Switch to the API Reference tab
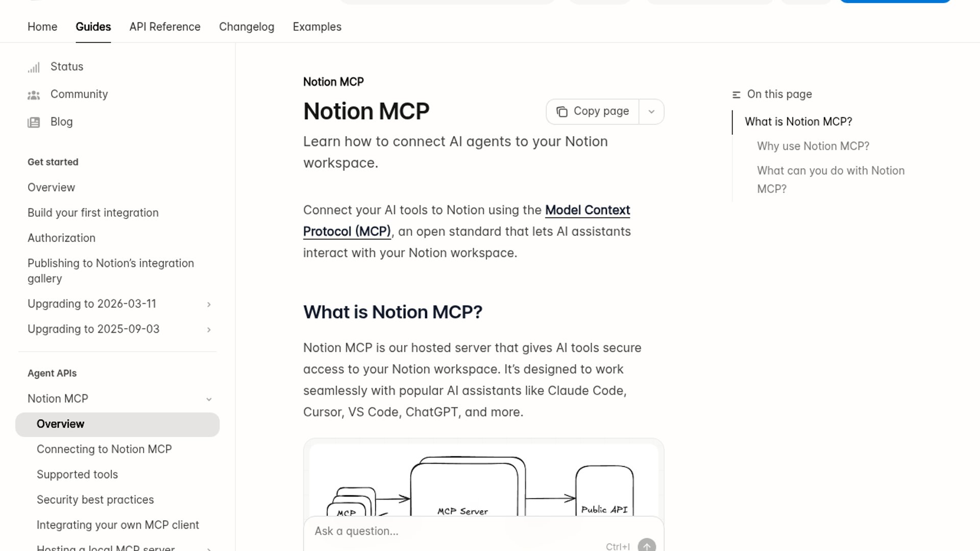 165,27
